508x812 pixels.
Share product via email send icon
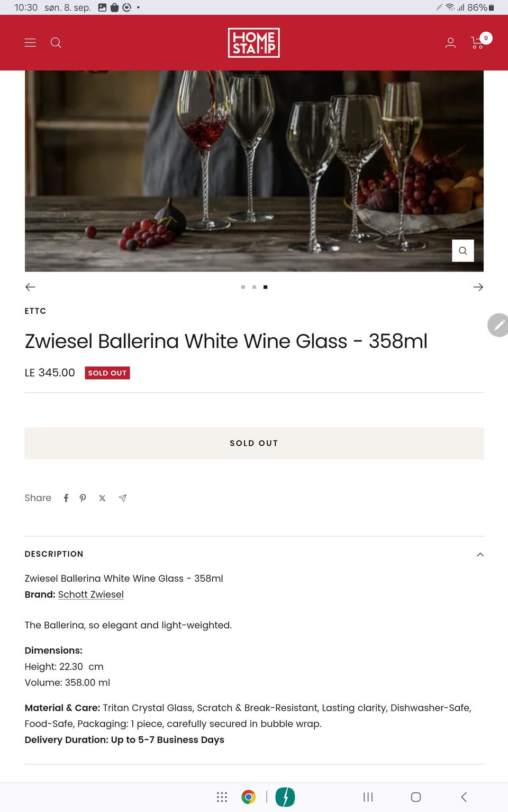click(x=122, y=498)
